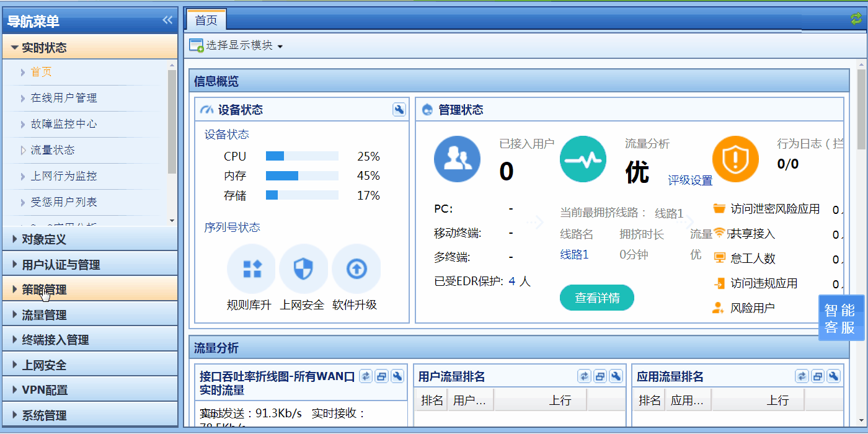
Task: Click the 查看详情 button
Action: tap(596, 298)
